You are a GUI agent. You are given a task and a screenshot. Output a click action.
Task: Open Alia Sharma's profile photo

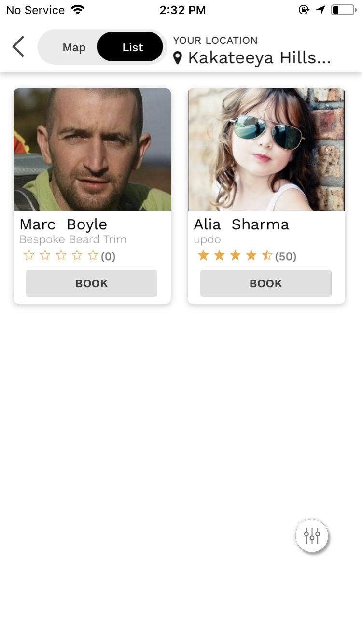click(x=266, y=150)
